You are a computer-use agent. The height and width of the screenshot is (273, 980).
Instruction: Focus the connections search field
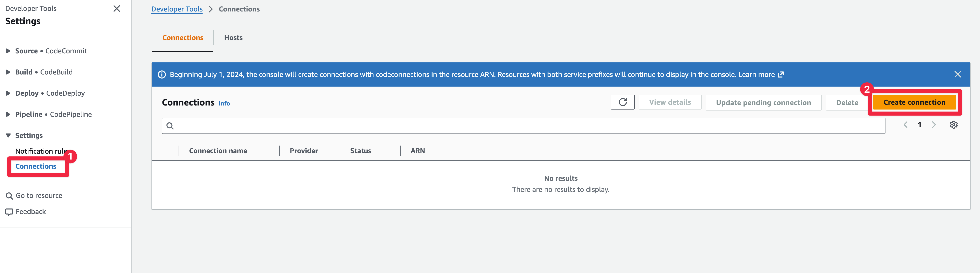tap(523, 125)
